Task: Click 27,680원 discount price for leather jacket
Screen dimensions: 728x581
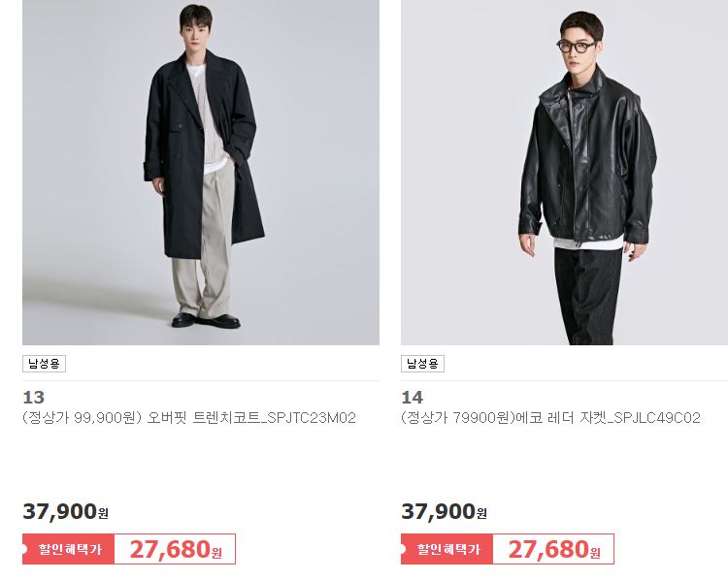Action: click(554, 549)
